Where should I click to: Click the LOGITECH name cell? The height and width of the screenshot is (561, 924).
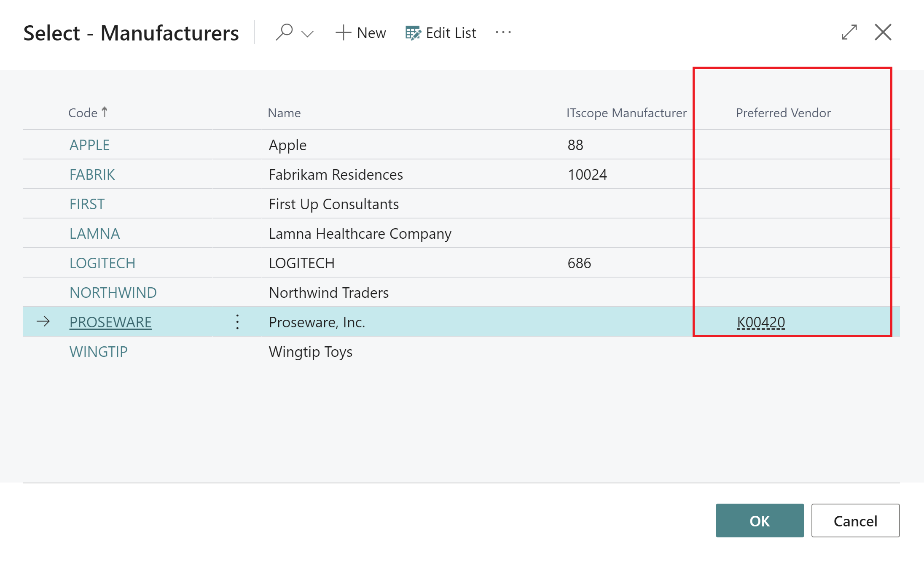coord(302,263)
